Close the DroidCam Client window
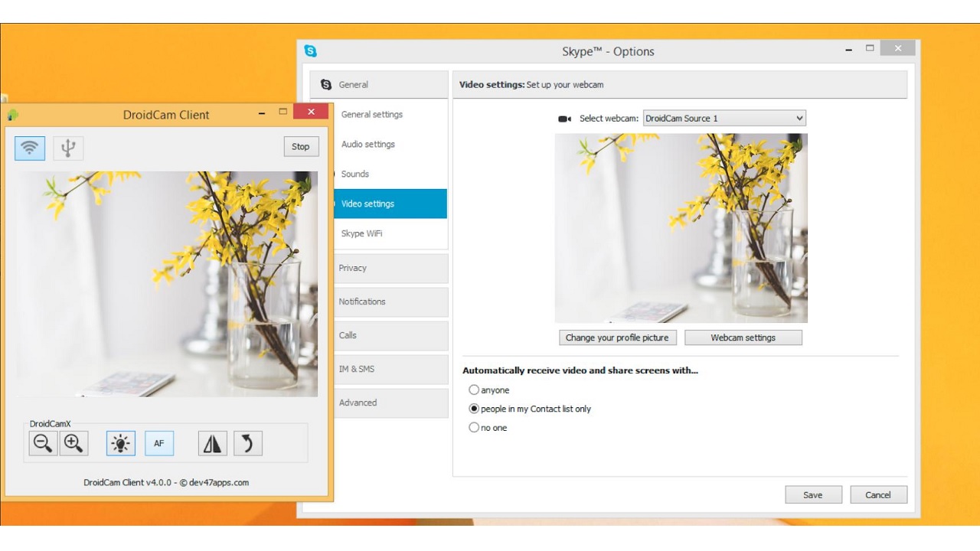The height and width of the screenshot is (551, 980). [311, 112]
